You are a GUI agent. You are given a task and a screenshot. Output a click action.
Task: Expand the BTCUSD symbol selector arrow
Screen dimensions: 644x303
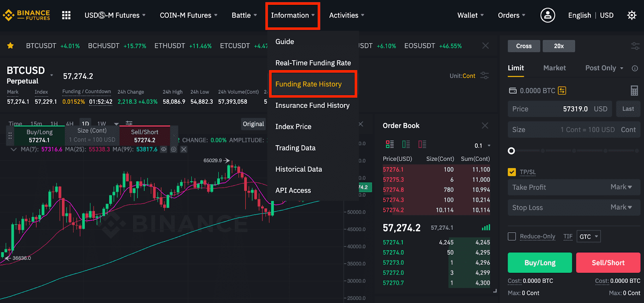[52, 75]
